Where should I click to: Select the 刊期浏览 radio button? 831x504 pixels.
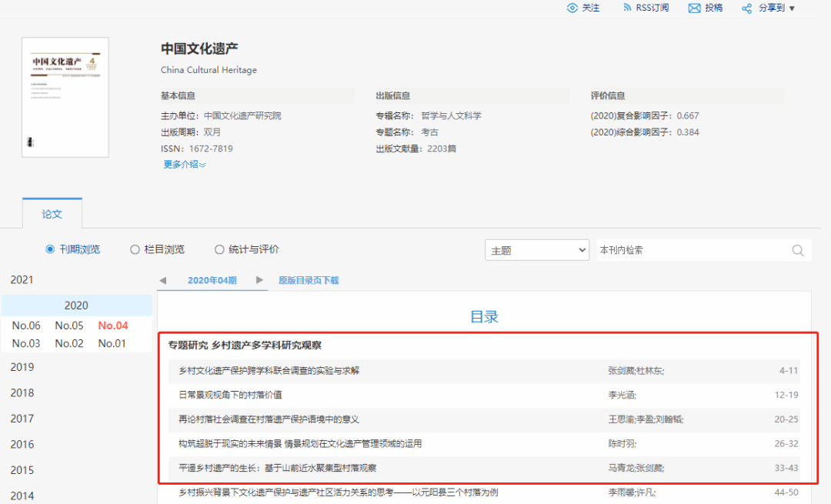[50, 249]
